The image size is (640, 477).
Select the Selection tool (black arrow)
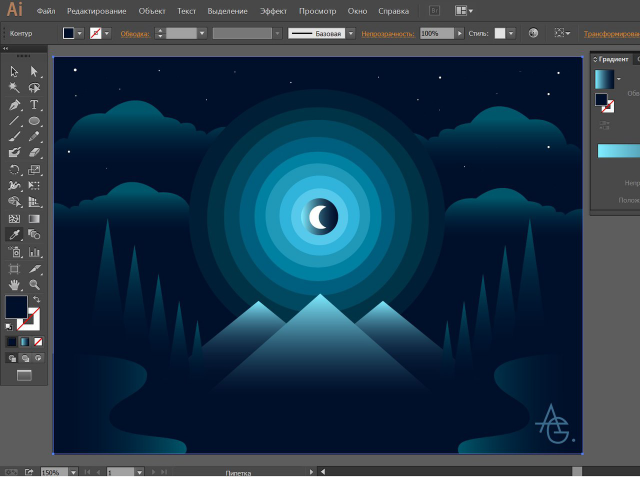pos(14,72)
